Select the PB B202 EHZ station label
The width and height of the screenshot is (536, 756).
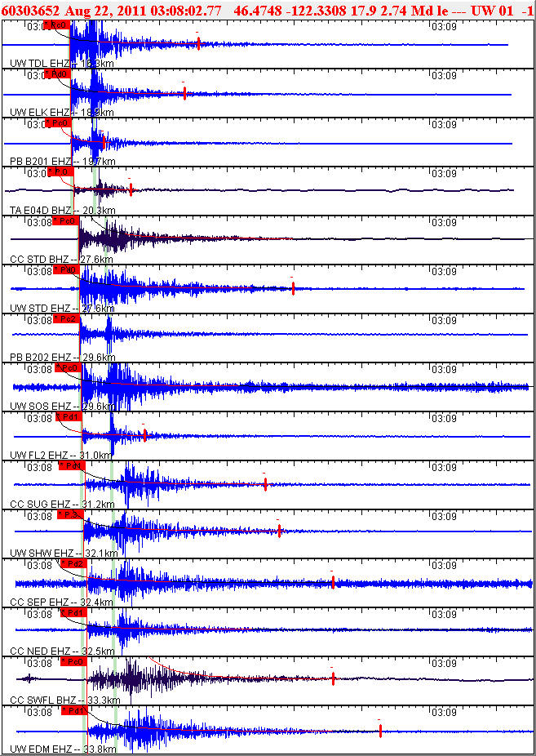[63, 358]
